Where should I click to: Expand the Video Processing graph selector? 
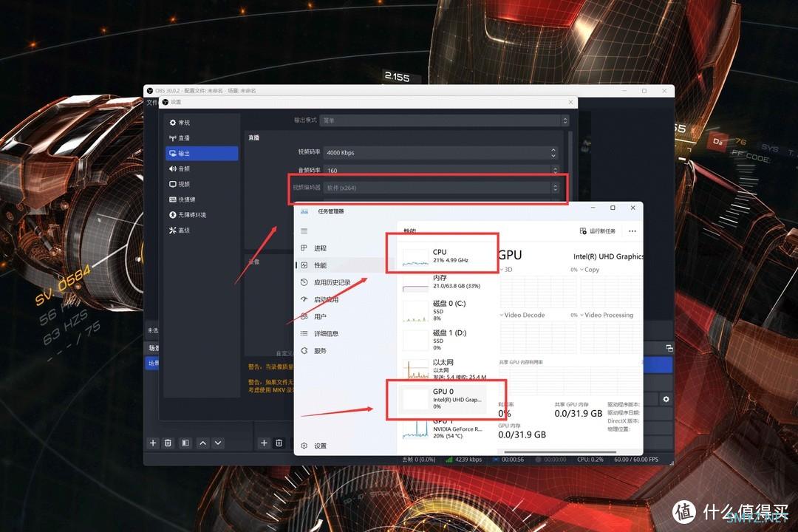607,315
